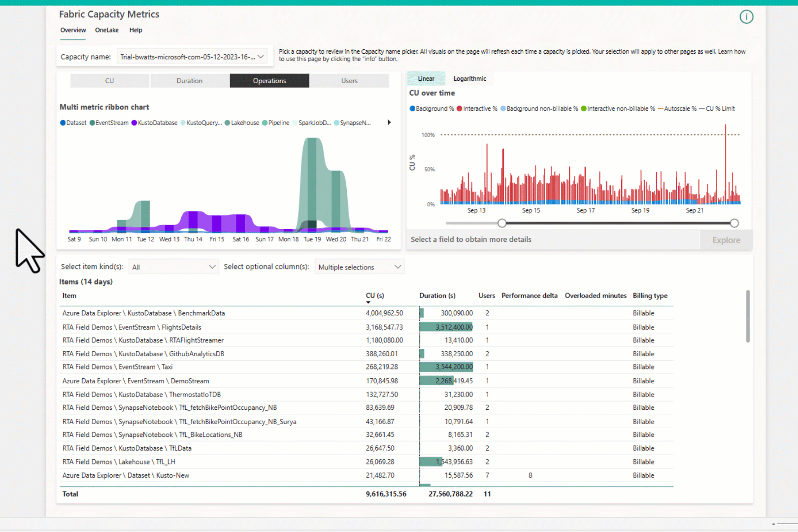The height and width of the screenshot is (532, 798).
Task: Sort by the Users column header
Action: [x=487, y=296]
